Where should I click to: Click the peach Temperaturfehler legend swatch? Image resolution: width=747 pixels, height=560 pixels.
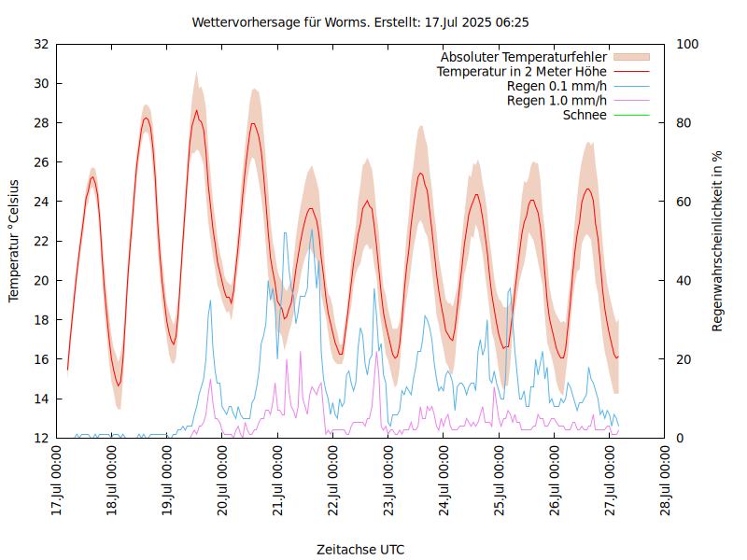pyautogui.click(x=630, y=57)
